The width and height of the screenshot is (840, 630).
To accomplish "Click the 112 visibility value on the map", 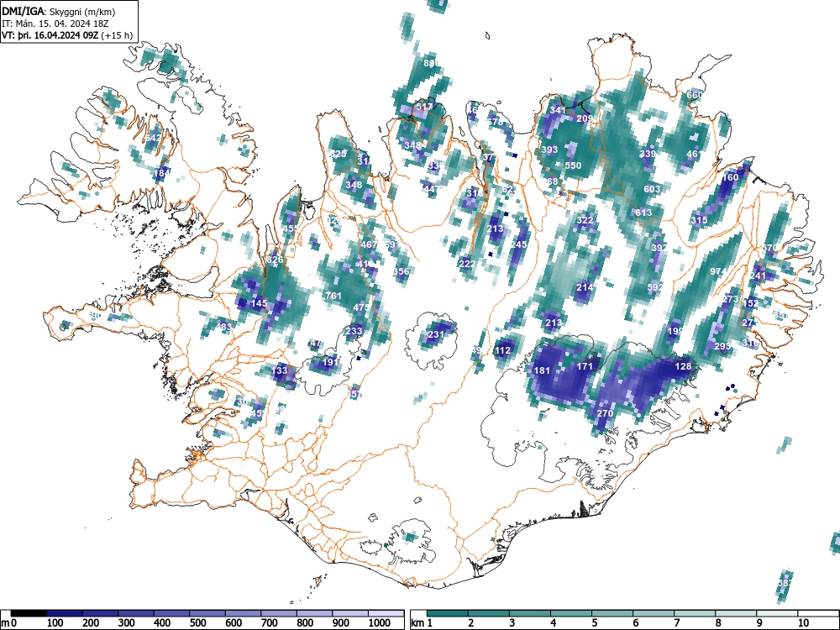I will click(x=502, y=350).
